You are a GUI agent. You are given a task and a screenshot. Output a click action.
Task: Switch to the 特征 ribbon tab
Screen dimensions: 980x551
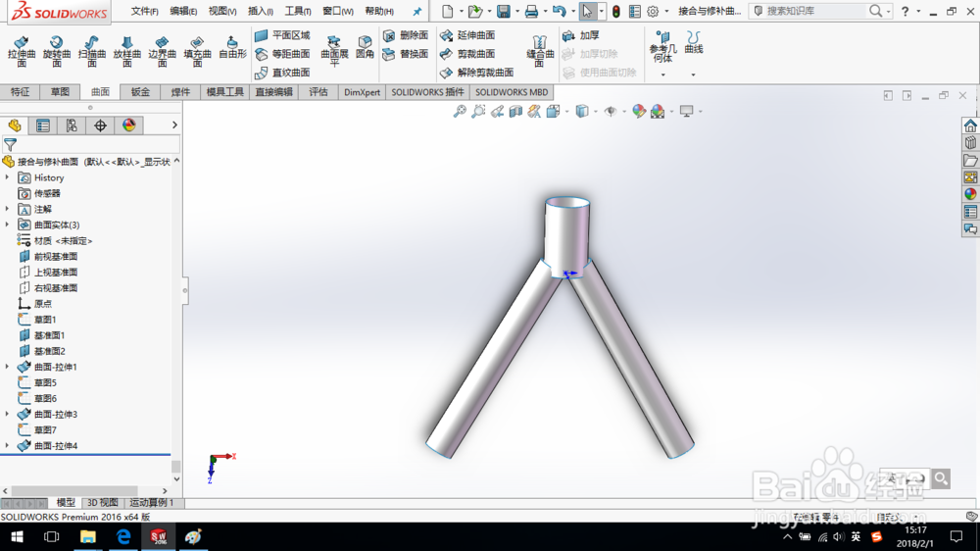coord(20,92)
